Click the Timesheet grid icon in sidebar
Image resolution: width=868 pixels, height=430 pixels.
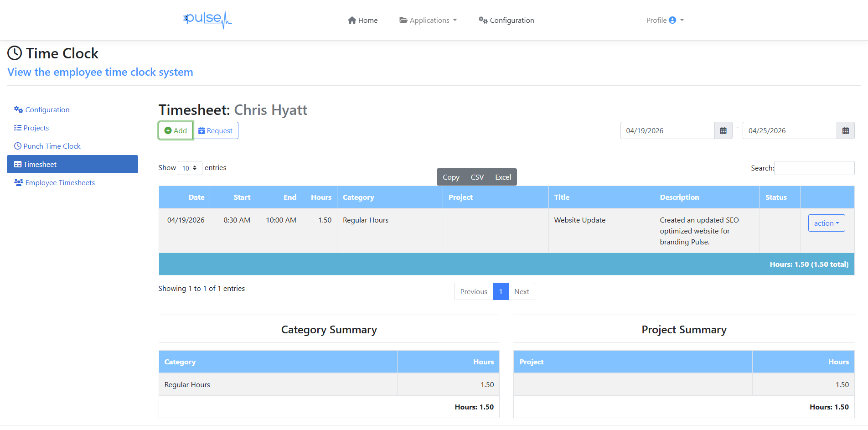coord(19,164)
